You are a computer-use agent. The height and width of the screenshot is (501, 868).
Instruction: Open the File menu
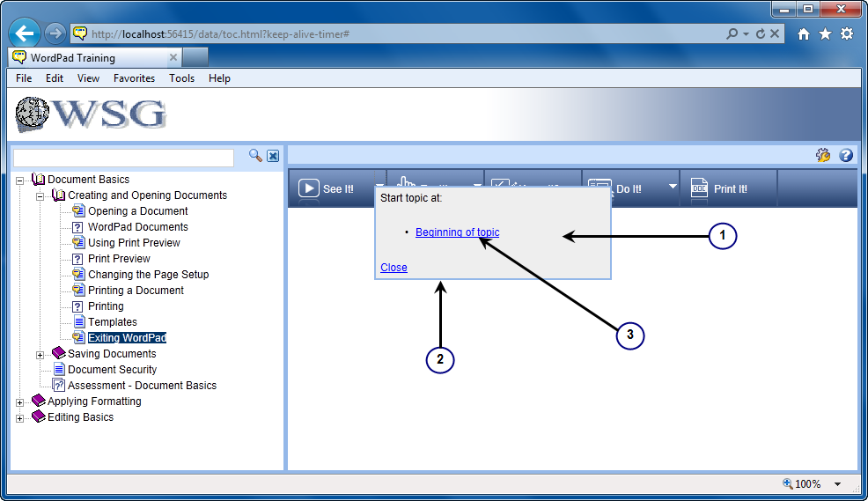[24, 78]
